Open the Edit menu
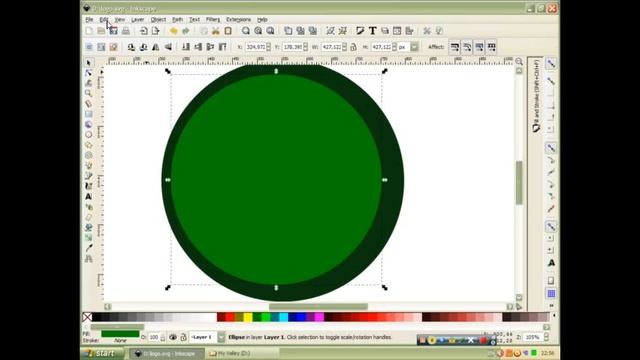This screenshot has width=640, height=360. pos(104,20)
